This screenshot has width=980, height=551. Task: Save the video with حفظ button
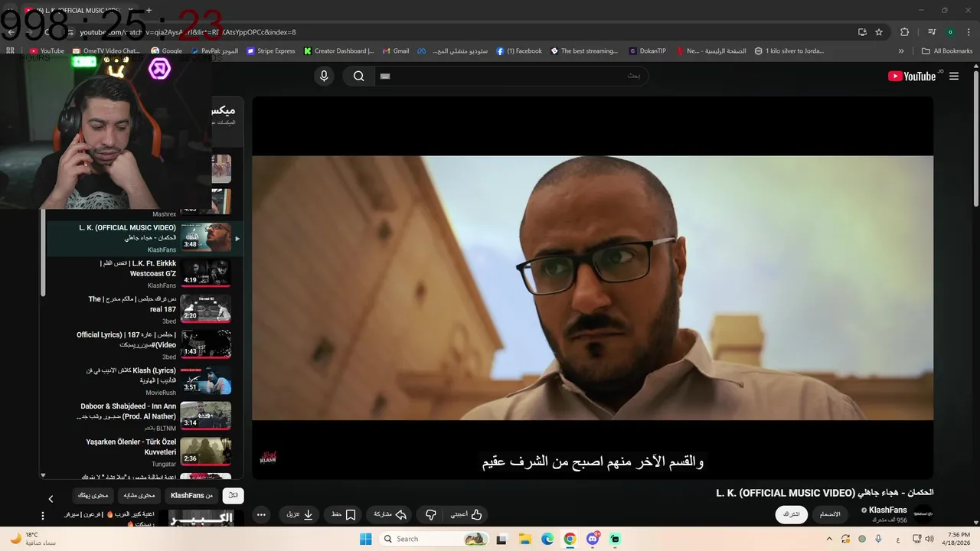pos(344,515)
